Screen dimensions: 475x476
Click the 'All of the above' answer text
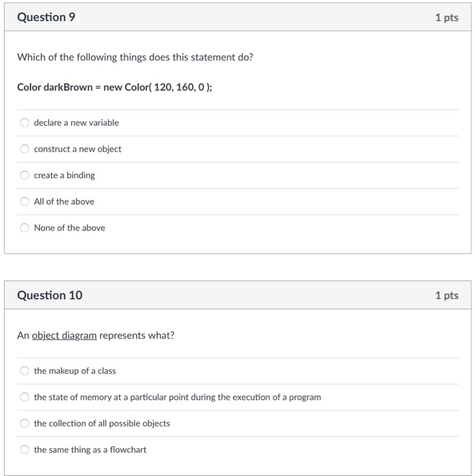click(64, 201)
